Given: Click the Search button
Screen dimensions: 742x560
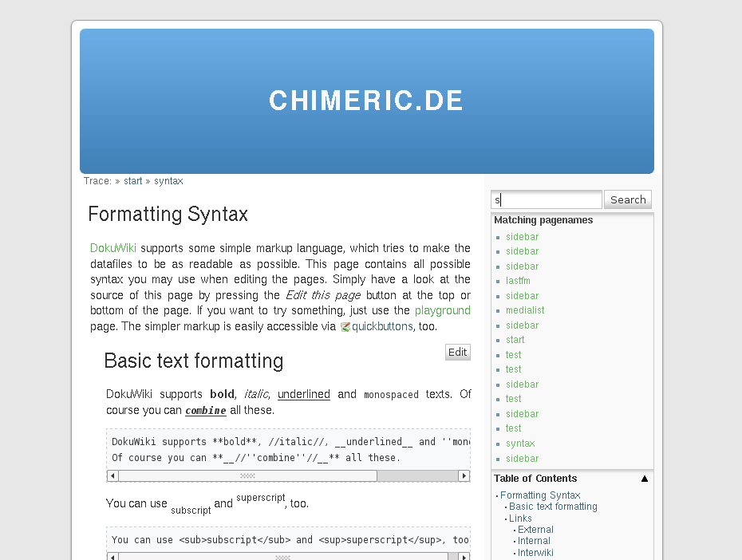Looking at the screenshot, I should pyautogui.click(x=628, y=199).
